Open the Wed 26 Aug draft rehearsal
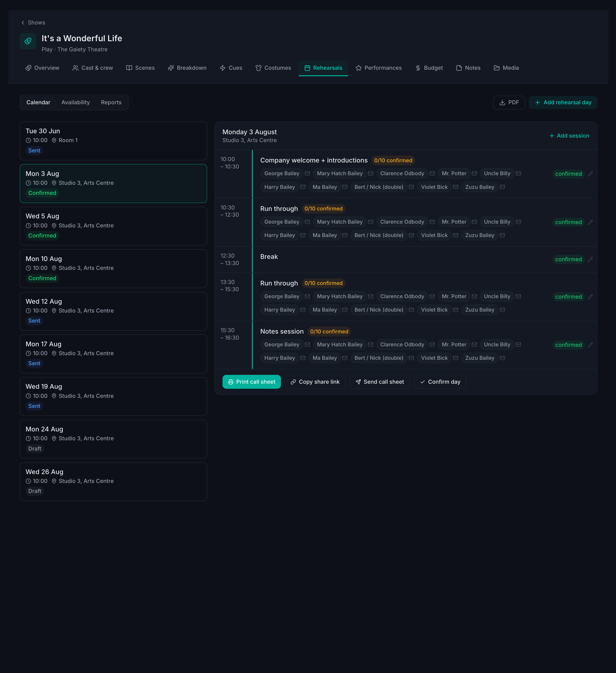The height and width of the screenshot is (673, 616). click(113, 482)
